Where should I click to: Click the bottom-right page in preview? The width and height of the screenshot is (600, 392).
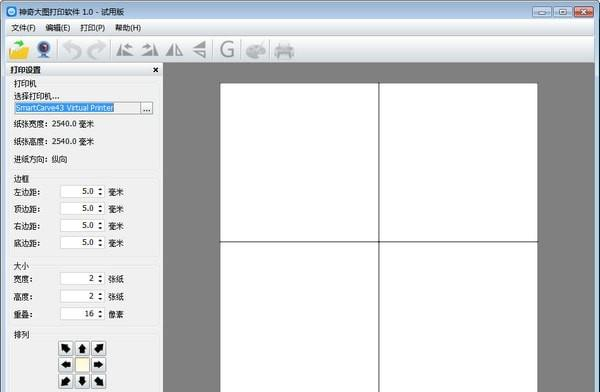[x=458, y=317]
